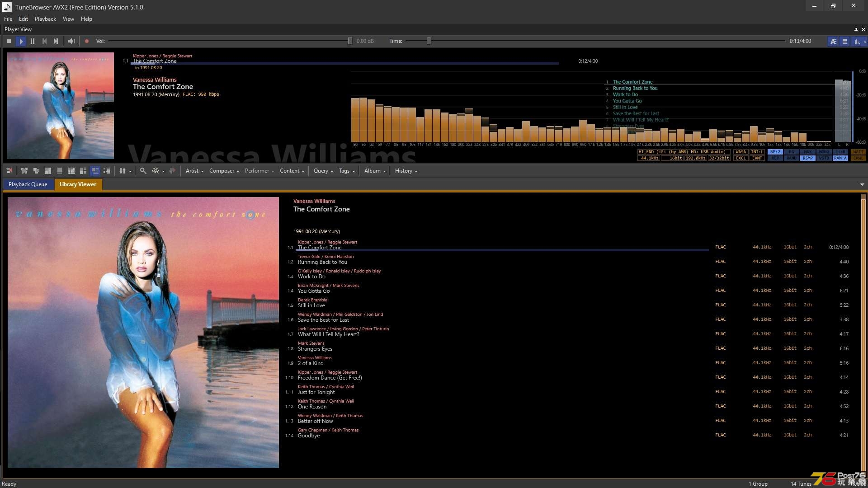Click the greyed back navigation icon

coord(172,171)
